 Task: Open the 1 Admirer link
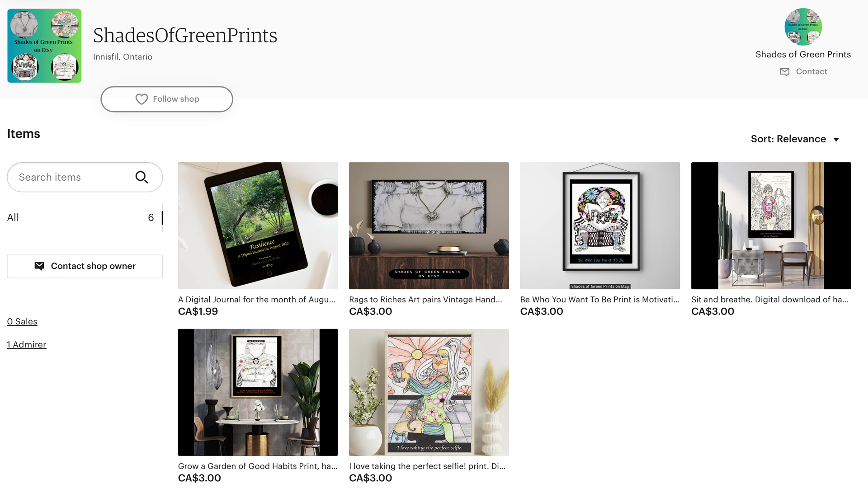(x=27, y=344)
